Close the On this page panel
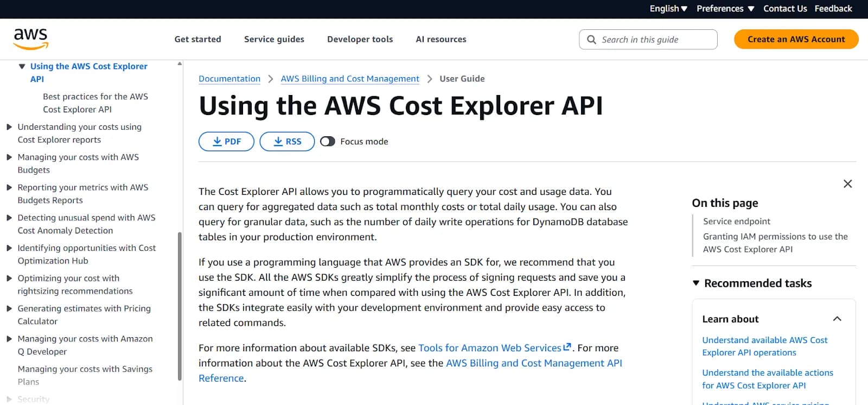 pyautogui.click(x=847, y=184)
